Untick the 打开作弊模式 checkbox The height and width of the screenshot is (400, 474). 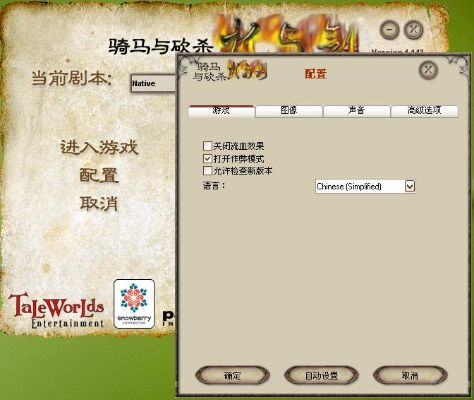[x=207, y=158]
